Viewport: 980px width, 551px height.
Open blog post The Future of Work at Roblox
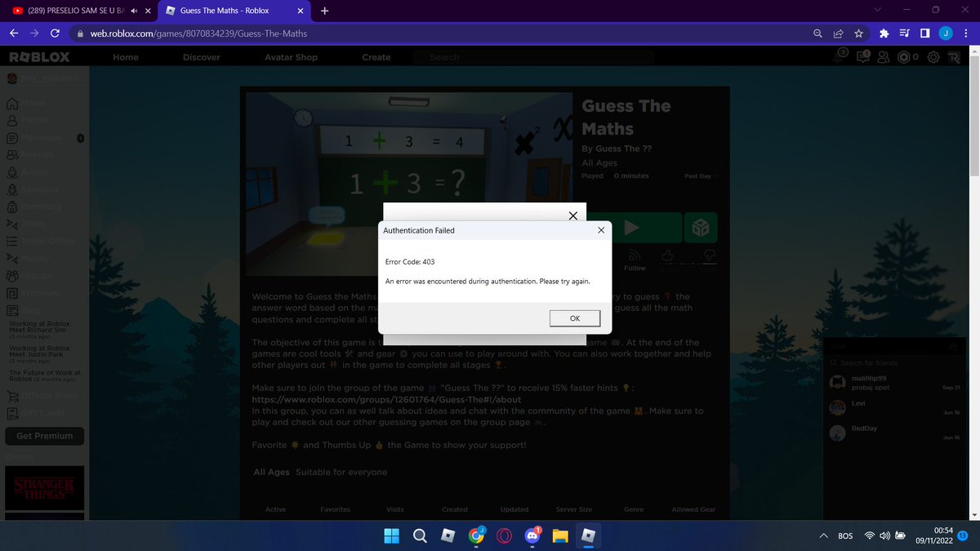(45, 375)
